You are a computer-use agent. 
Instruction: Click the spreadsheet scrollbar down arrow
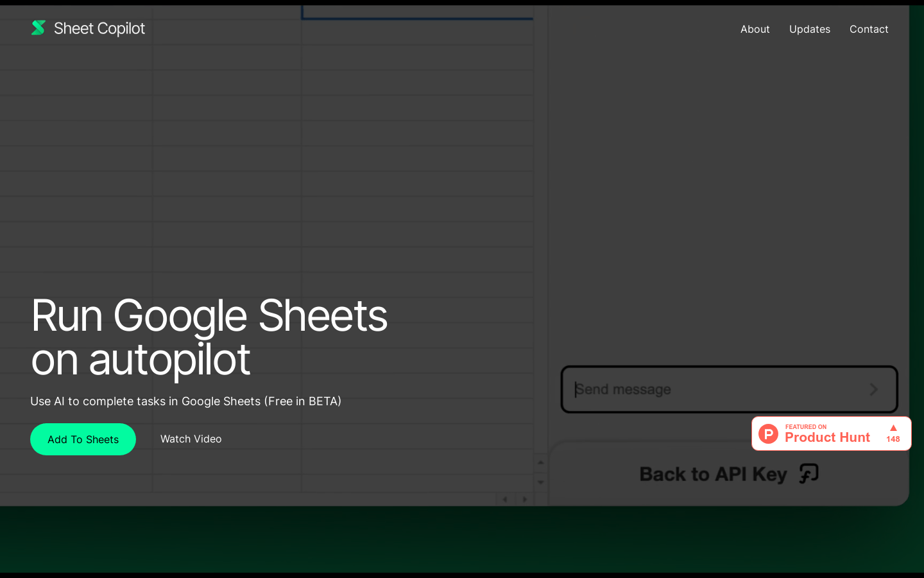click(540, 482)
